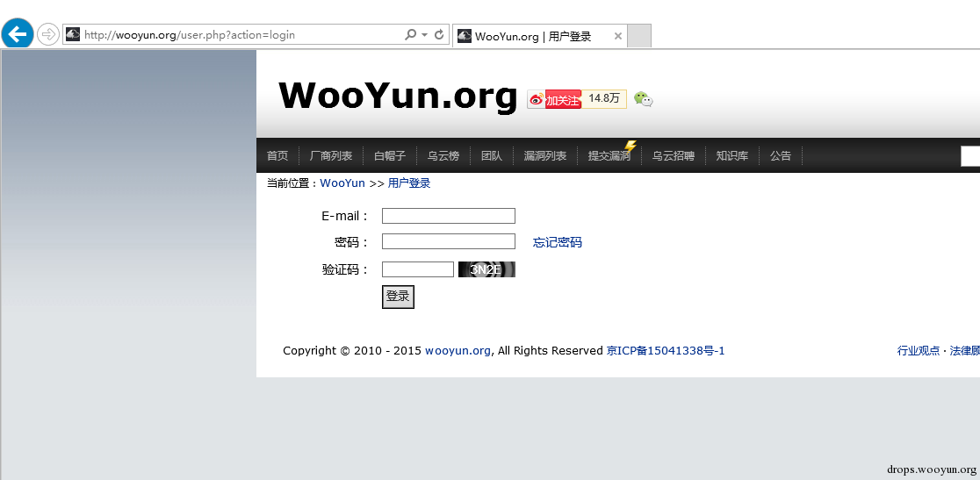Click the page refresh icon

439,35
